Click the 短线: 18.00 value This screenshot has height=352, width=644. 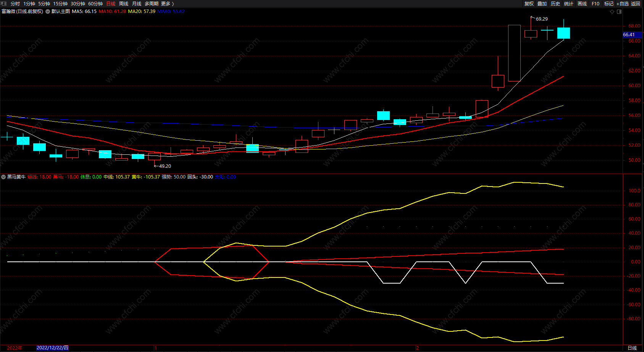[x=39, y=177]
